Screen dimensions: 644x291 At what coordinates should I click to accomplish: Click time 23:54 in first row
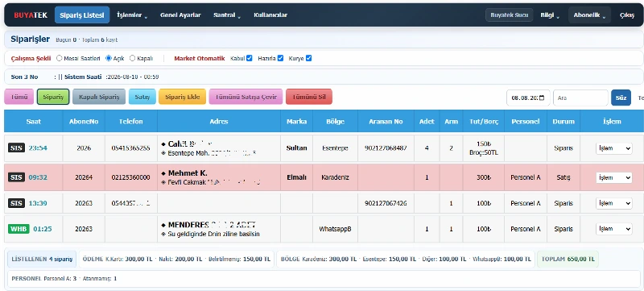point(38,148)
